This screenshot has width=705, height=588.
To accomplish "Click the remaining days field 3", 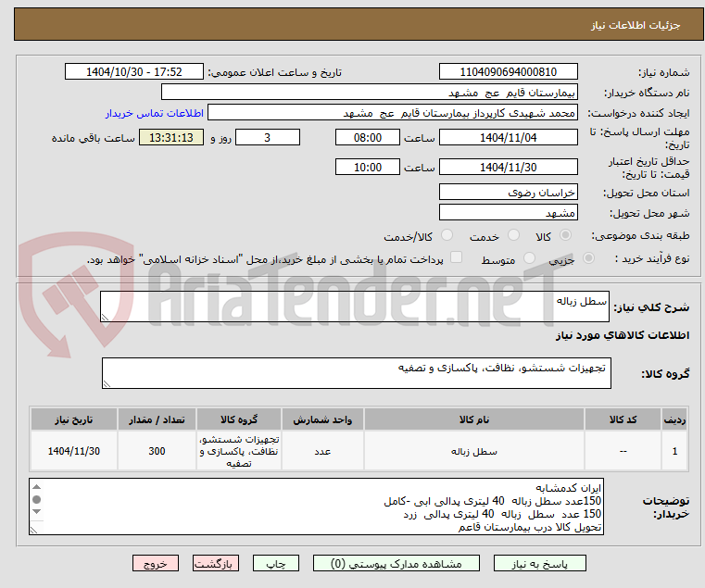I will pyautogui.click(x=268, y=137).
